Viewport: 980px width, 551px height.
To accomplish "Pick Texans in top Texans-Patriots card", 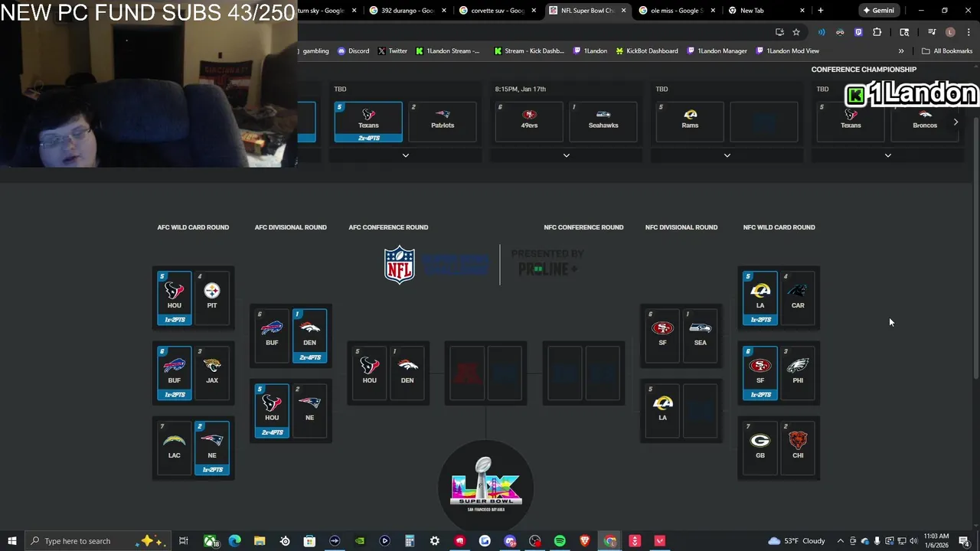I will [x=368, y=122].
